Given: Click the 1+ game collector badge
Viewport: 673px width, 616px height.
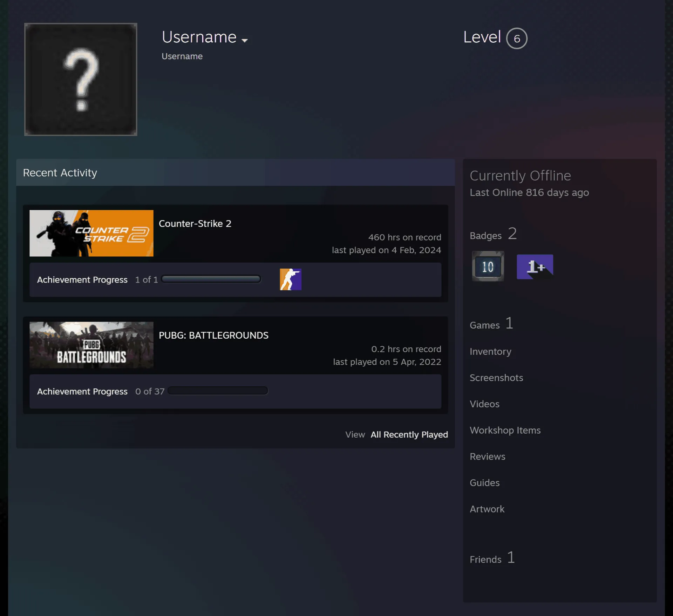Looking at the screenshot, I should coord(535,267).
